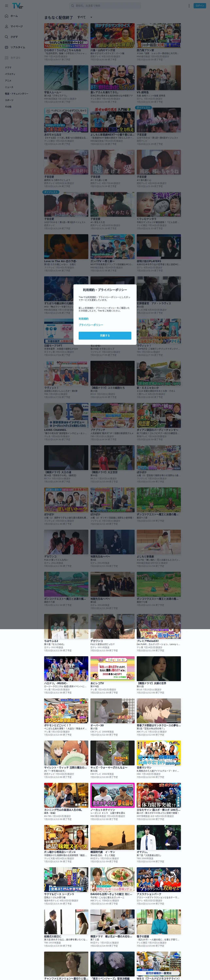
Task: Select スポーツ category in sidebar
Action: [9, 100]
